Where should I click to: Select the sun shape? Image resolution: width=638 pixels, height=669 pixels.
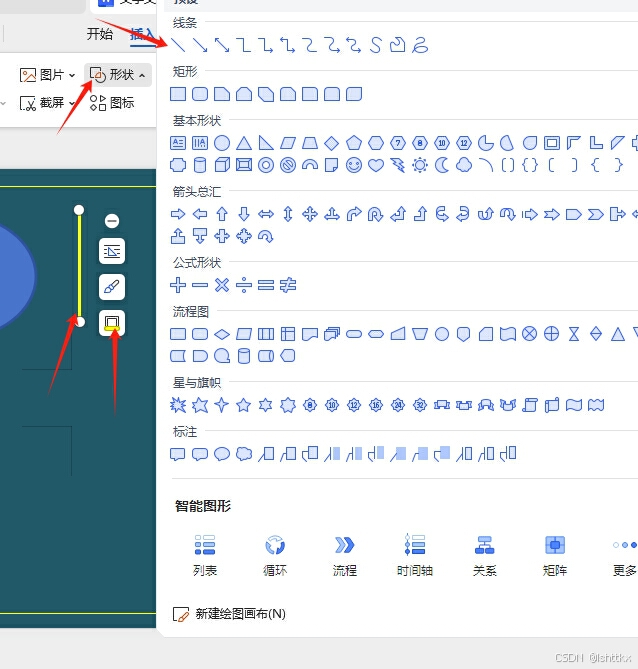click(x=420, y=165)
